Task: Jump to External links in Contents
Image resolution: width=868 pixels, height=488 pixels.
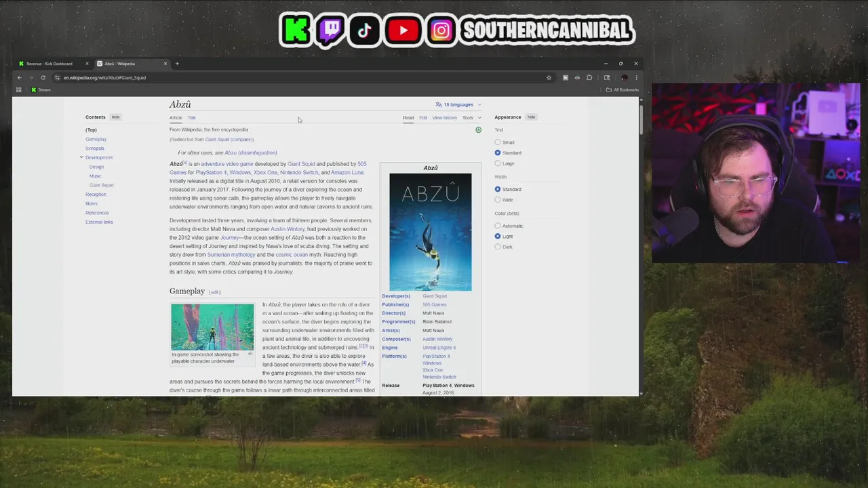Action: [x=99, y=222]
